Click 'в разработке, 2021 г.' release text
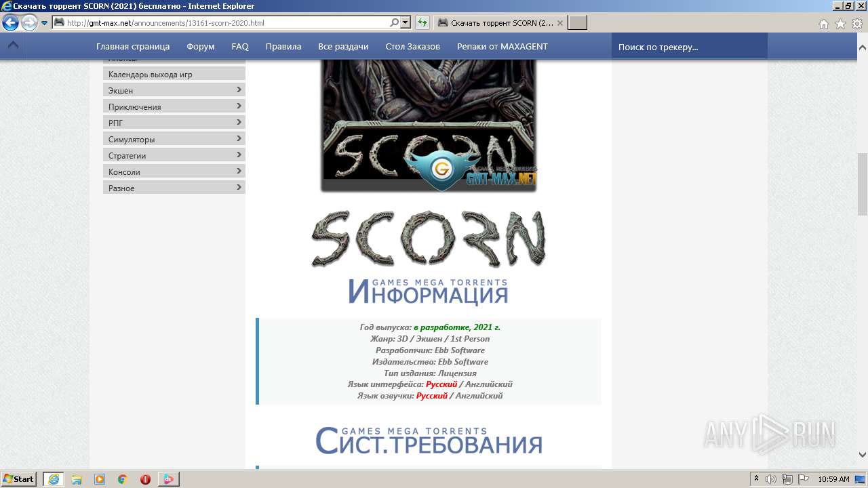Image resolution: width=868 pixels, height=488 pixels. tap(457, 327)
